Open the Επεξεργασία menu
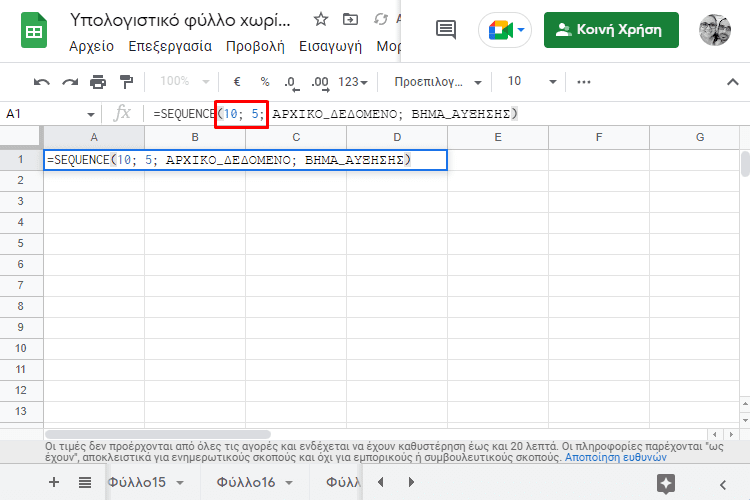The image size is (750, 500). pyautogui.click(x=170, y=46)
